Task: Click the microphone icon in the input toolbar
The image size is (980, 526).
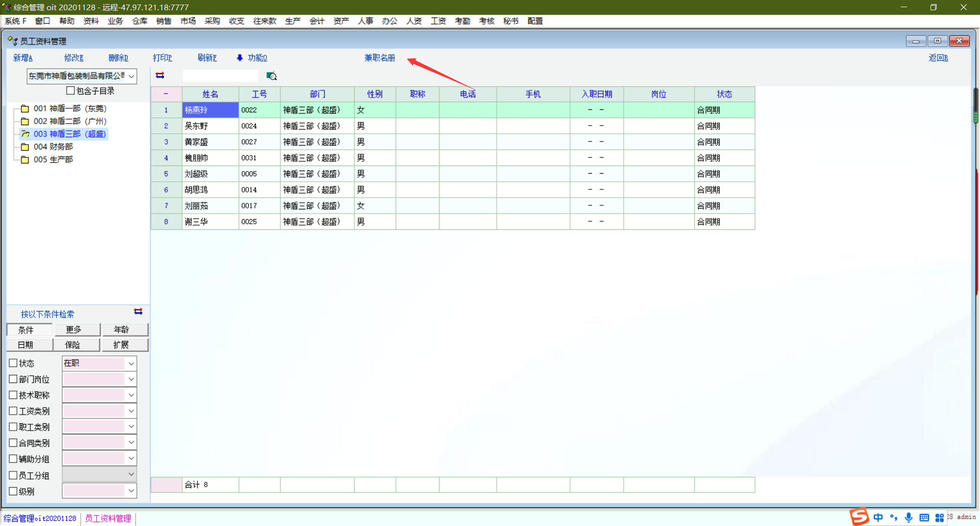Action: [909, 517]
